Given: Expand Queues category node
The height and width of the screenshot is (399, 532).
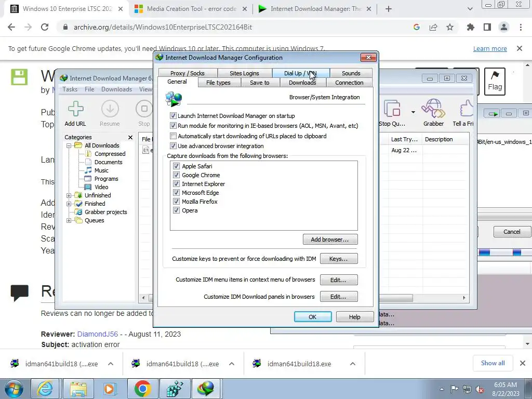Looking at the screenshot, I should coord(69,220).
